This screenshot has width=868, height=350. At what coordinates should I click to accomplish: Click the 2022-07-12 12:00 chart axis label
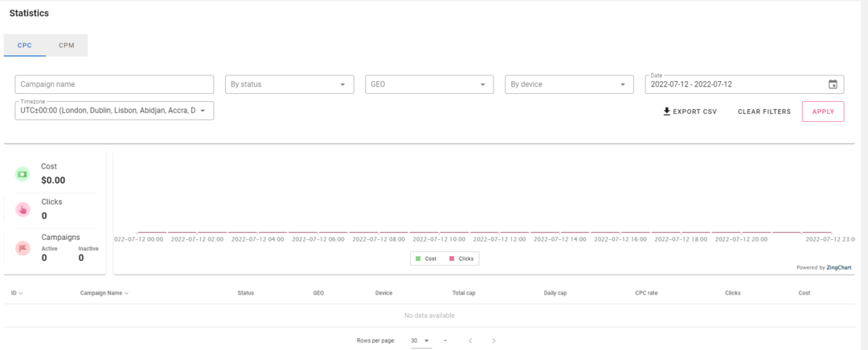pyautogui.click(x=499, y=239)
